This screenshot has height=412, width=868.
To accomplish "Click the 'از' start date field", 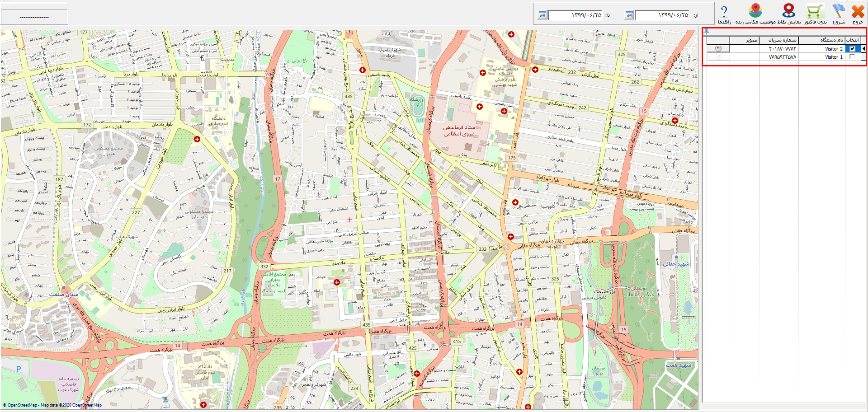I will click(662, 15).
